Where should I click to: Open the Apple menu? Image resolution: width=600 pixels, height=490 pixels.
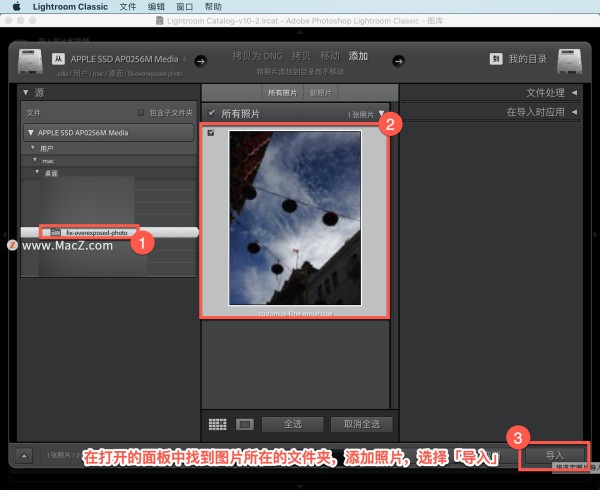[16, 6]
